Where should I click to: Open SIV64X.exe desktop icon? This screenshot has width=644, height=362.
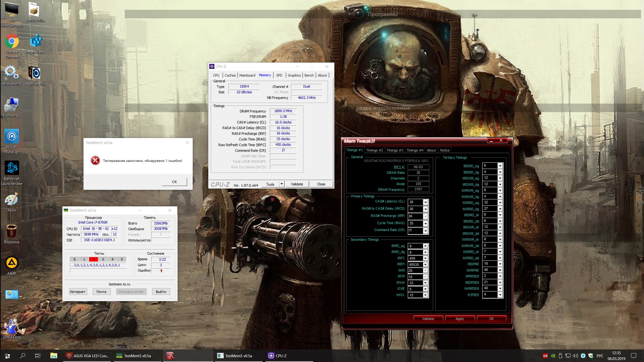coord(12,327)
